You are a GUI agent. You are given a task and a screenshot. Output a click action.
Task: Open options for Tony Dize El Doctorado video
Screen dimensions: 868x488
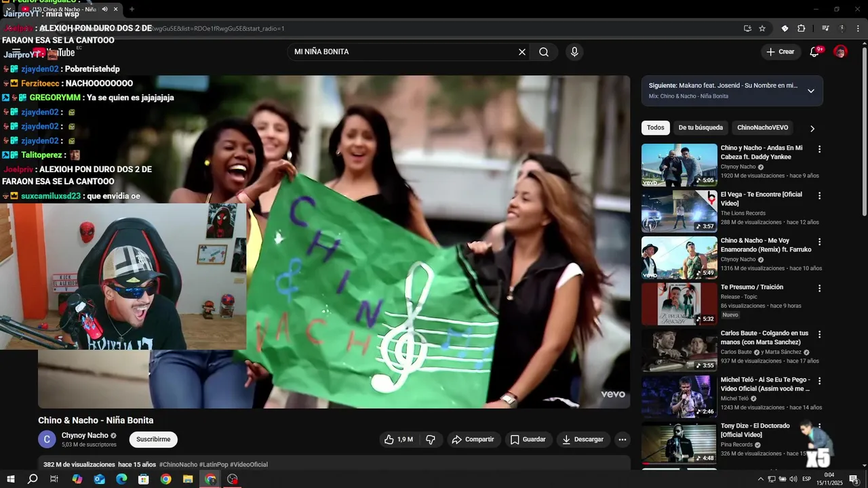tap(819, 427)
